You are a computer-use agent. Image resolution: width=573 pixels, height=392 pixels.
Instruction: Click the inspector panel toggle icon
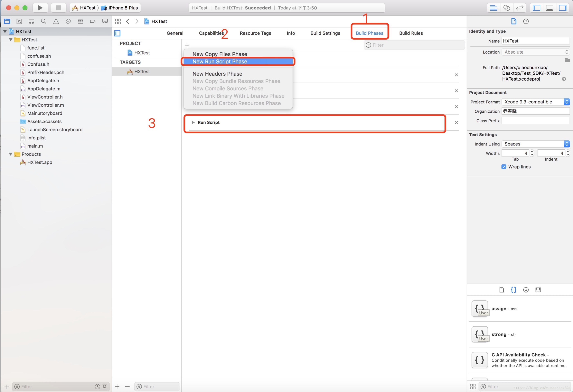click(564, 7)
